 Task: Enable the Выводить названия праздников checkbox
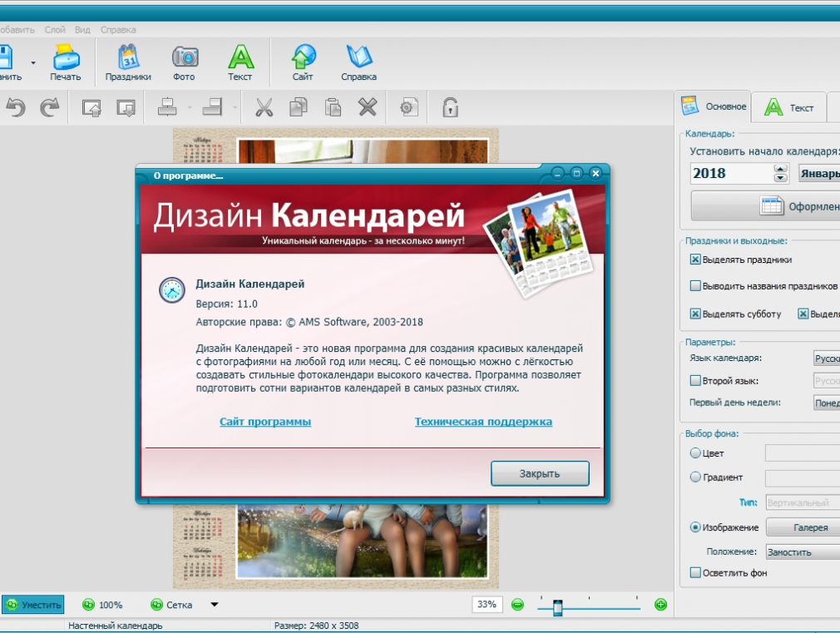click(x=695, y=285)
